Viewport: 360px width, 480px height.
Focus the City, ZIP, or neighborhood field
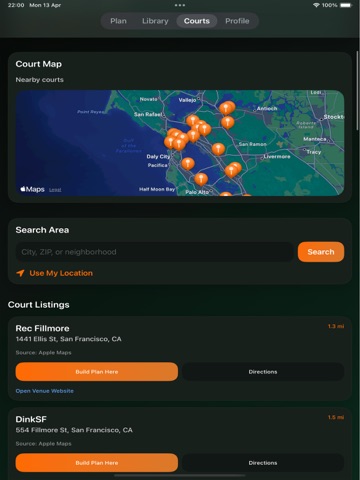[x=154, y=252]
